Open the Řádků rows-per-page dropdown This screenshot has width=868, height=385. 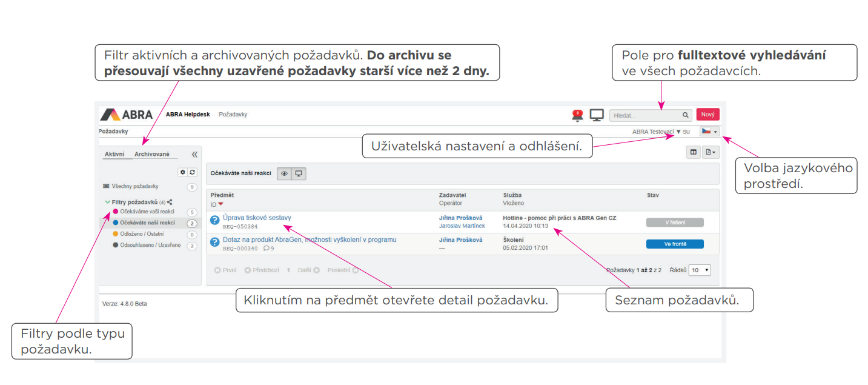pos(700,270)
